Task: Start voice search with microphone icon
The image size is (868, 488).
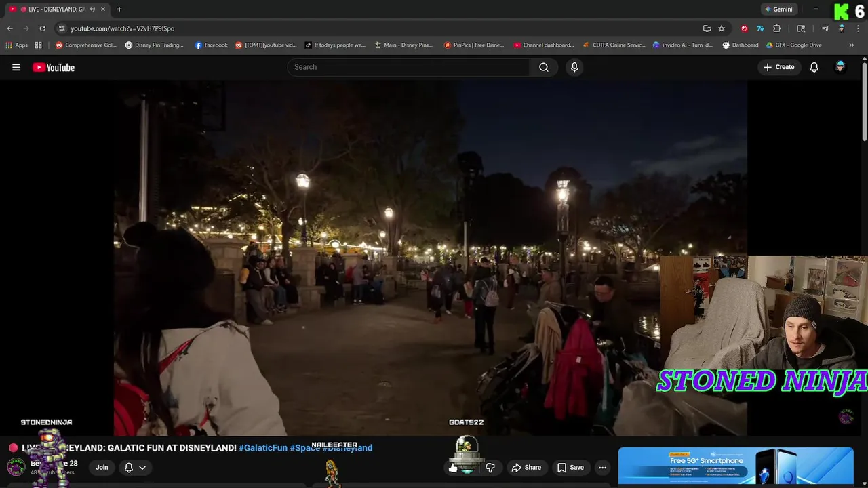Action: pyautogui.click(x=574, y=67)
